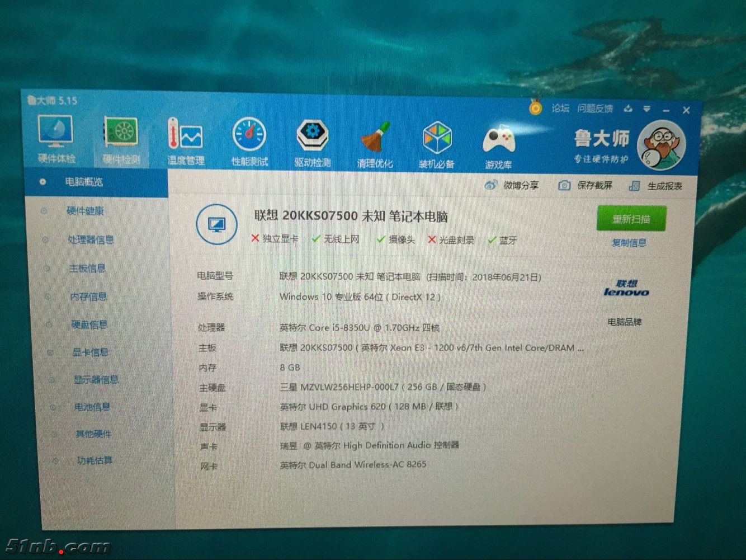Click the download icon in the title bar

tap(627, 109)
